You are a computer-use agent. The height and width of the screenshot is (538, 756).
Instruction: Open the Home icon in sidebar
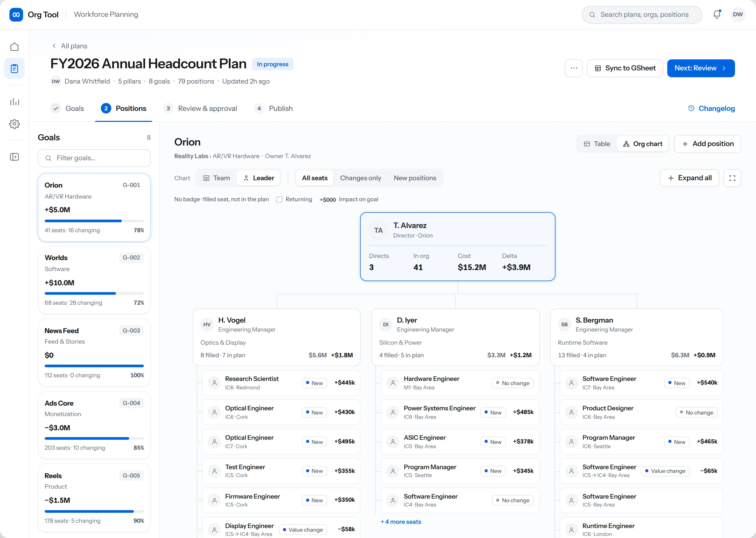click(x=14, y=47)
